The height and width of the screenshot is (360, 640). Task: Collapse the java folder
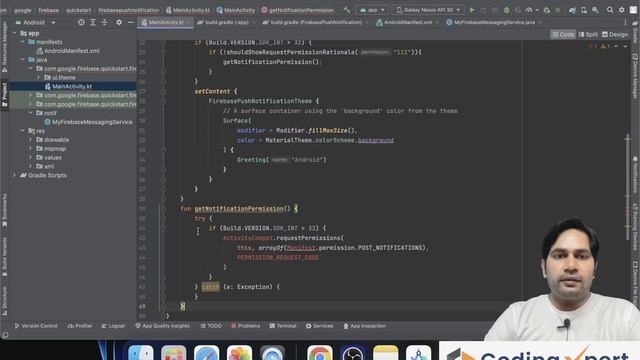click(x=22, y=60)
